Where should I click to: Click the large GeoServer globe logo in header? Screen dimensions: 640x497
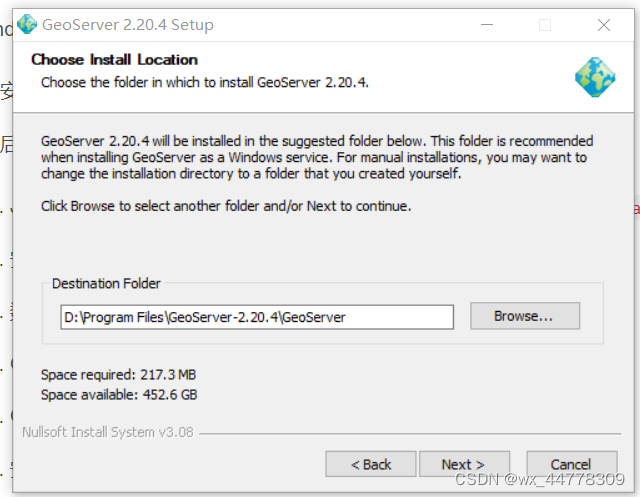click(595, 77)
